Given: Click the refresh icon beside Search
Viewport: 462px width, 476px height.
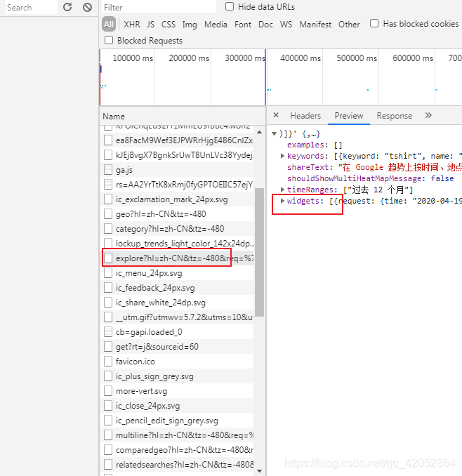Looking at the screenshot, I should [x=67, y=7].
